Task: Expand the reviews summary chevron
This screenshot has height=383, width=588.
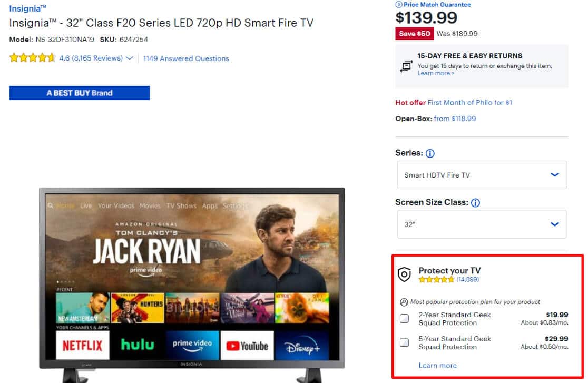Action: tap(130, 58)
